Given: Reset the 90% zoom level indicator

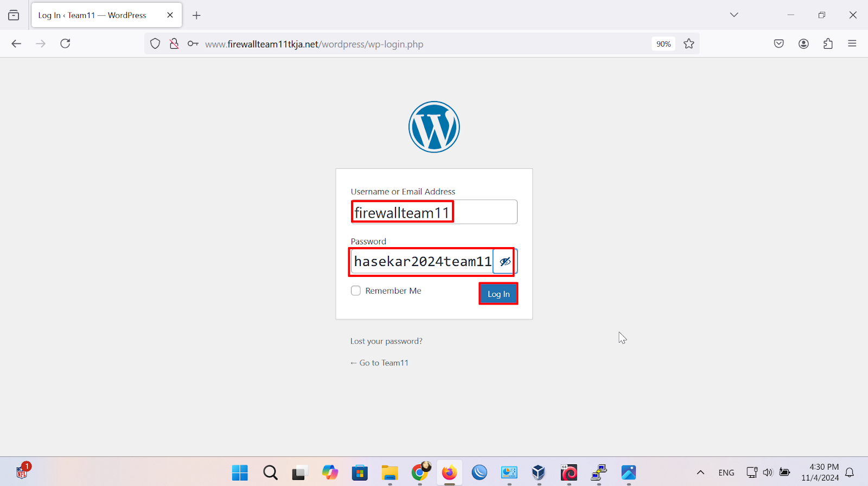Looking at the screenshot, I should pyautogui.click(x=663, y=44).
